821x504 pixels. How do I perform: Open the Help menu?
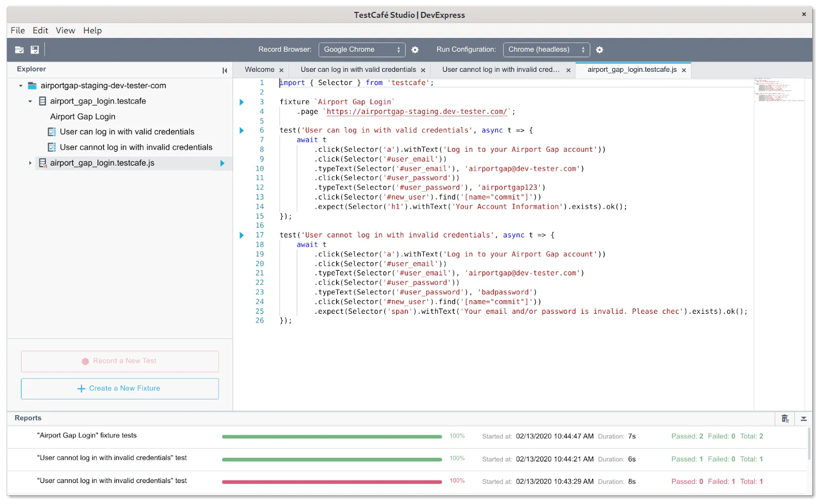pos(92,30)
